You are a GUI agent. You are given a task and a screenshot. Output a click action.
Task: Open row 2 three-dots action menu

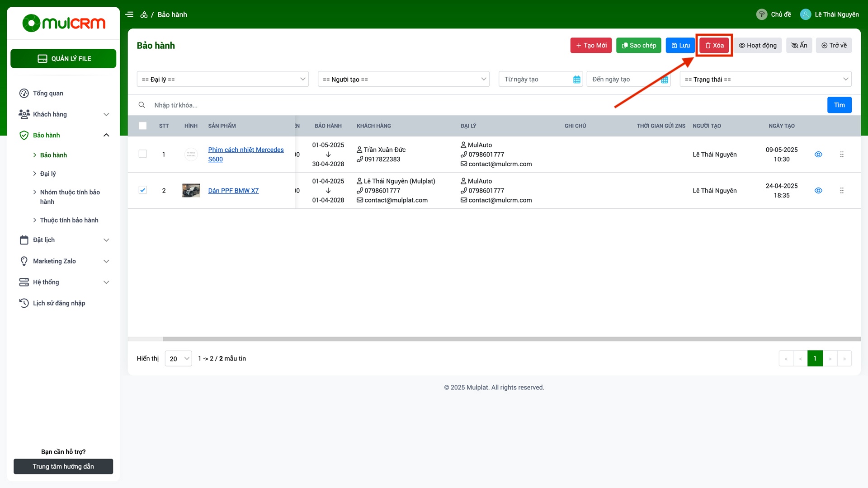(x=841, y=191)
